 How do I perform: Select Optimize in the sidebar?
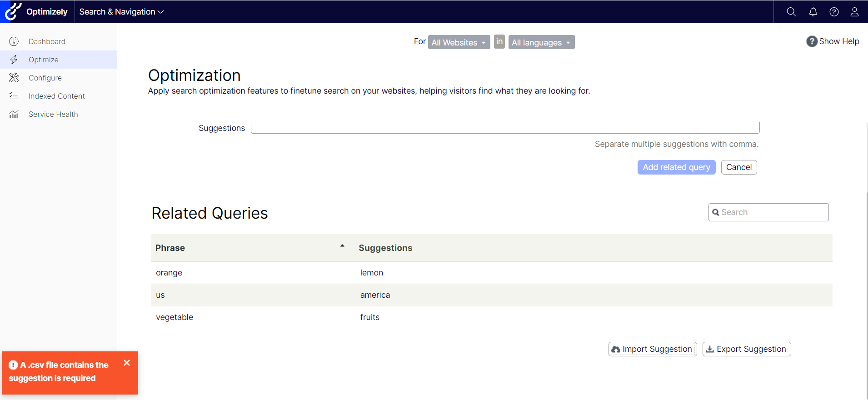(x=43, y=60)
